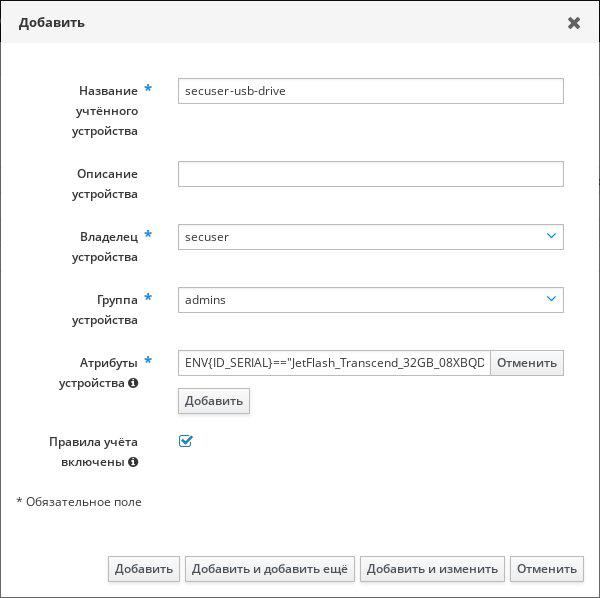The width and height of the screenshot is (600, 598).
Task: Click Добавить under the attribute field
Action: tap(213, 401)
